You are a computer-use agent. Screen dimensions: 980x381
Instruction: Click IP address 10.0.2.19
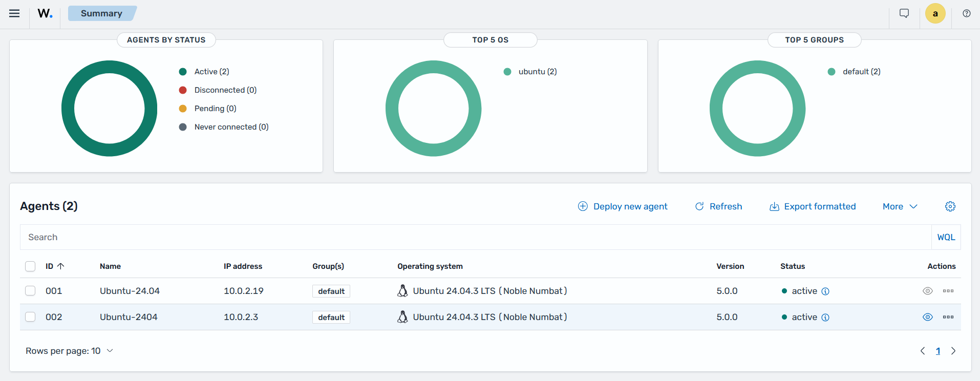tap(244, 291)
